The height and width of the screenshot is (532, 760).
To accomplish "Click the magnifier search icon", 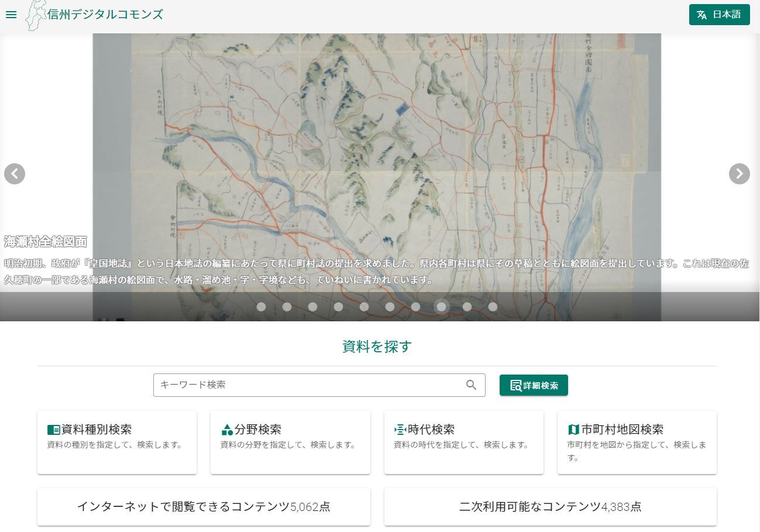I will pos(472,385).
